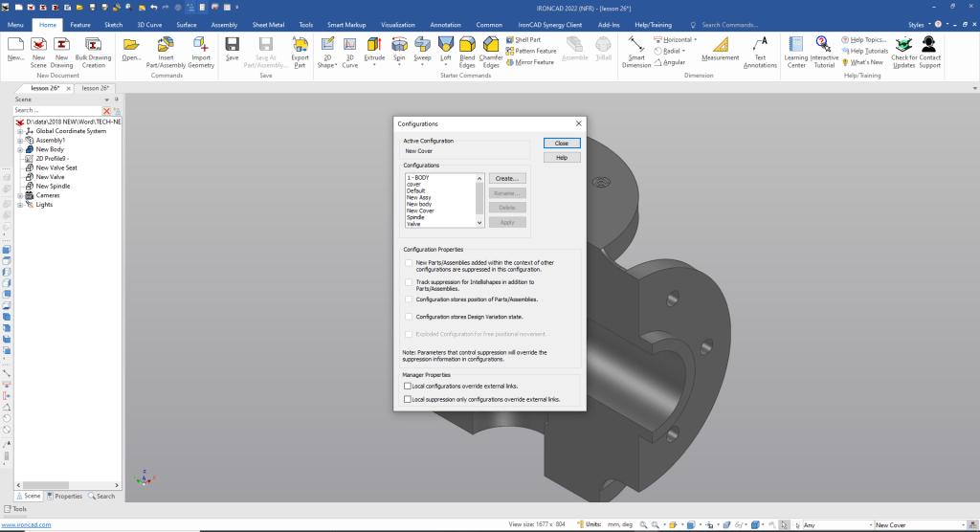The image size is (980, 532).
Task: Select Spindle in the configurations list
Action: click(x=414, y=217)
